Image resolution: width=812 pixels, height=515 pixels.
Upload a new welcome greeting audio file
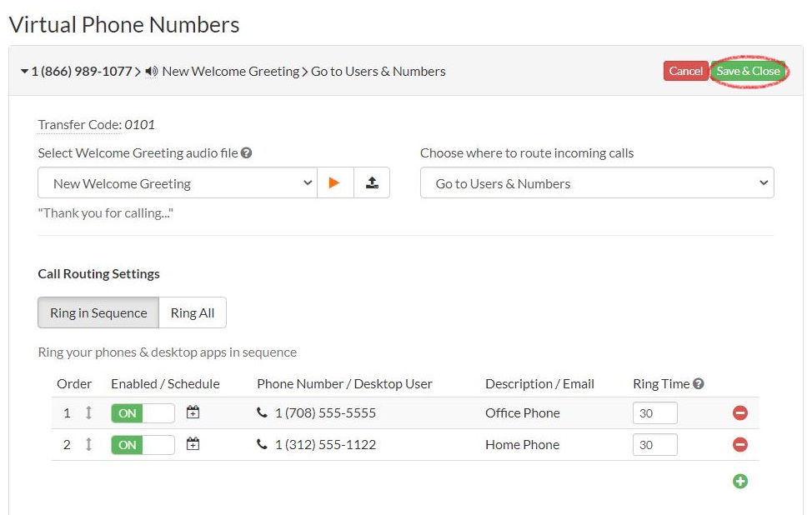coord(372,183)
